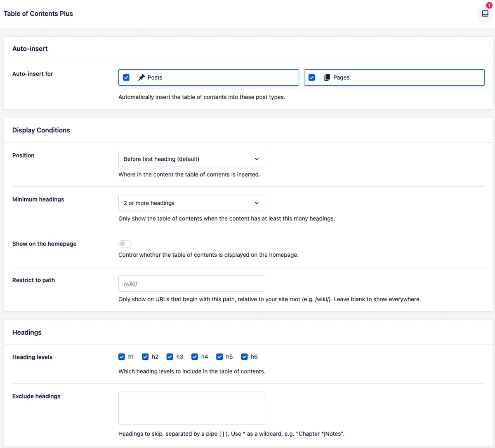
Task: Uncheck the Pages auto-insert checkbox
Action: [312, 77]
